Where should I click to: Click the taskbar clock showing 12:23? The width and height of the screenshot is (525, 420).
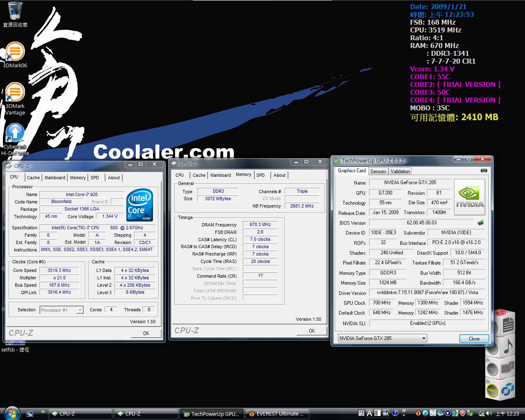pyautogui.click(x=507, y=413)
